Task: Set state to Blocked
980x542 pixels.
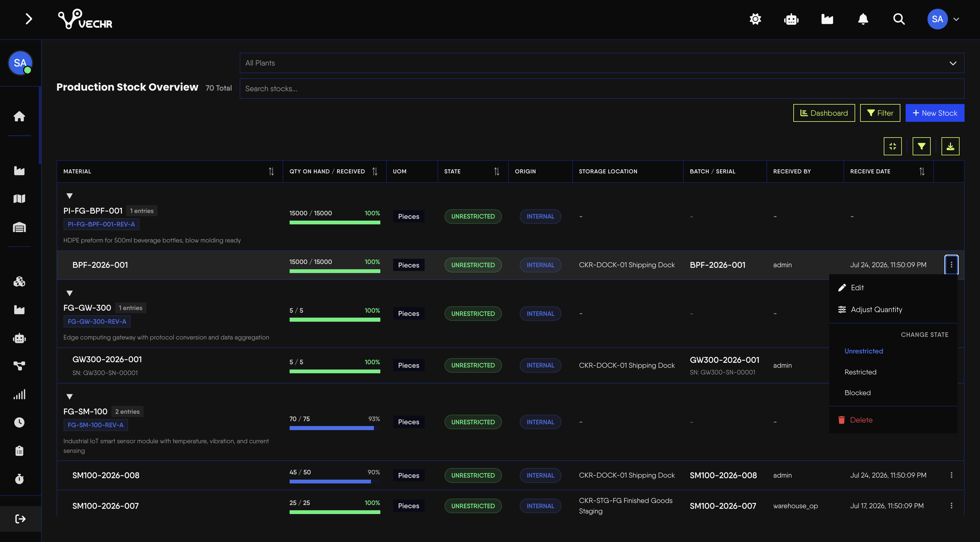Action: tap(893, 393)
